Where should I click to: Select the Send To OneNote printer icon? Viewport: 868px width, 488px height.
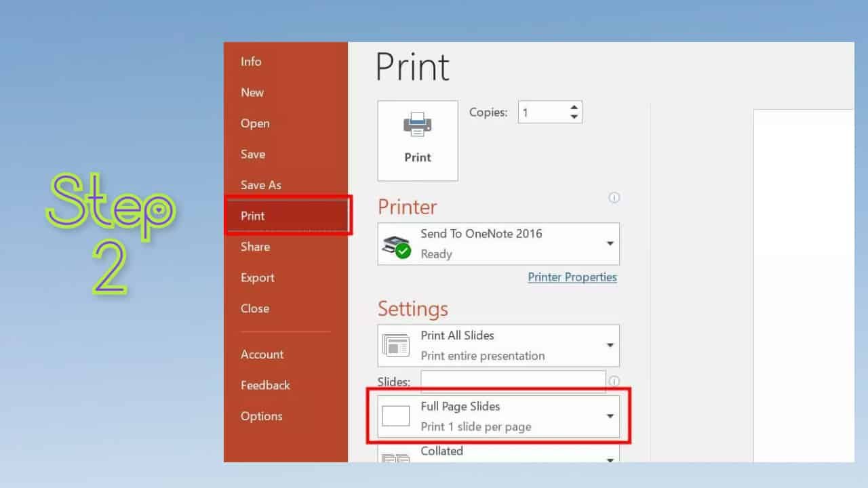click(x=396, y=243)
